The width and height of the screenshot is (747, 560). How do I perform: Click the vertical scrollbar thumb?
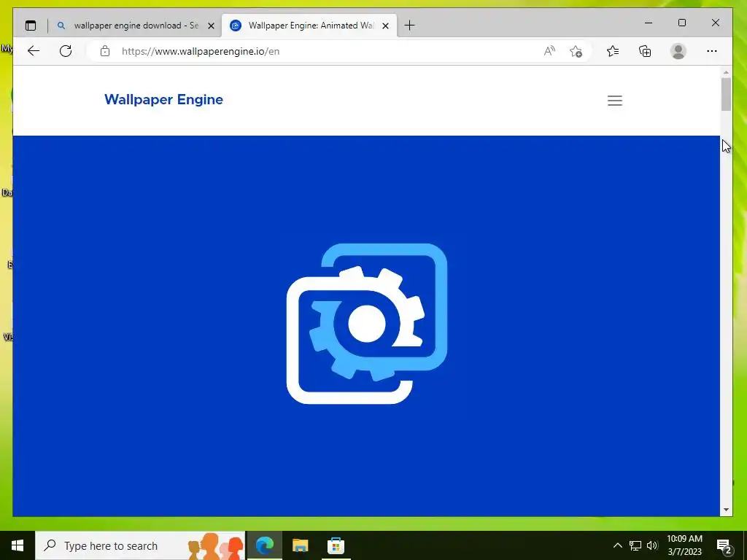[726, 94]
